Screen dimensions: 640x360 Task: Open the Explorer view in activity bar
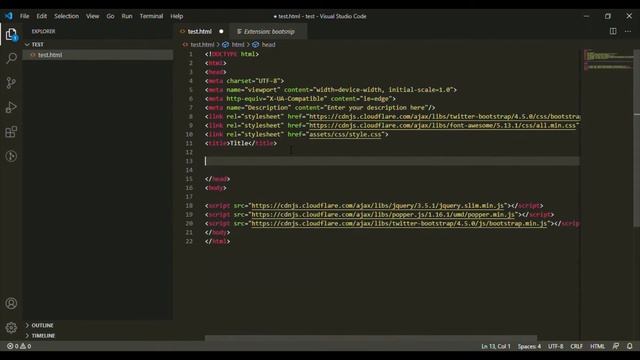(x=11, y=34)
